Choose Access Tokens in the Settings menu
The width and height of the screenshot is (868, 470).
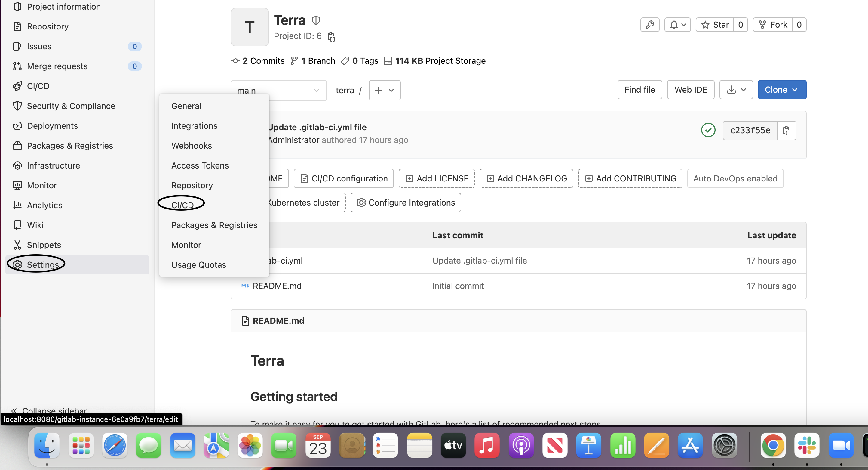[x=200, y=165]
